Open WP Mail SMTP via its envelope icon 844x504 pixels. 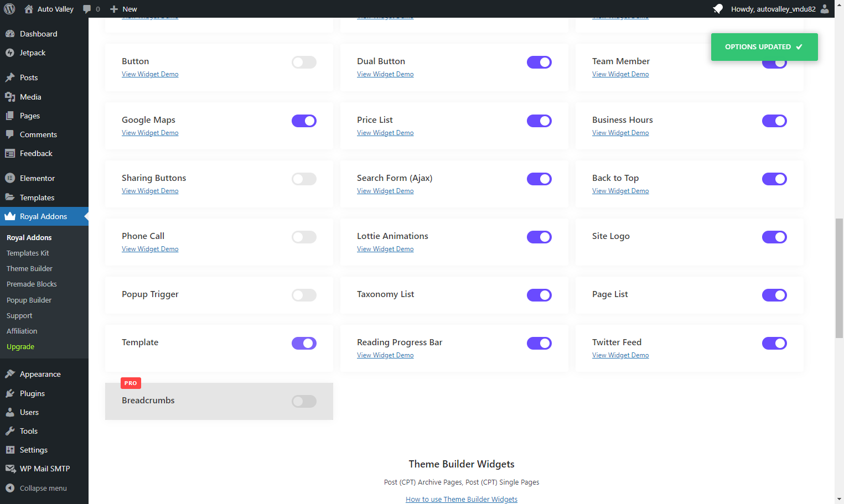point(10,469)
